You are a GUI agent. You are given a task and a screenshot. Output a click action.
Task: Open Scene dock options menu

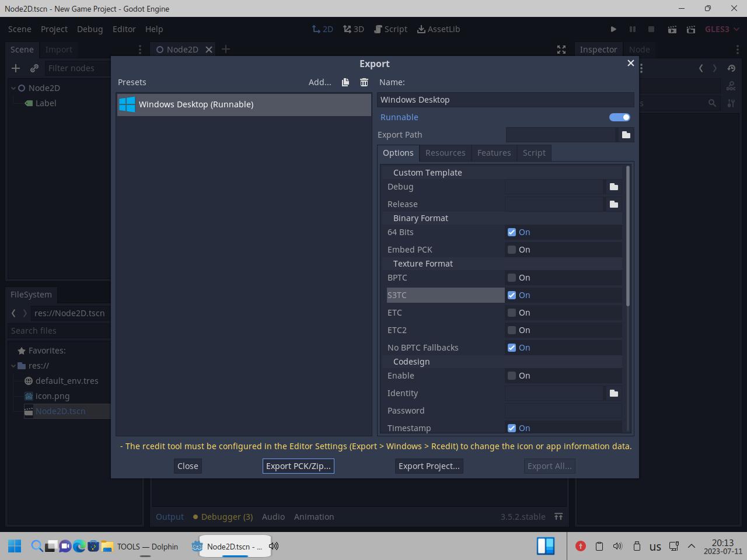tap(139, 50)
